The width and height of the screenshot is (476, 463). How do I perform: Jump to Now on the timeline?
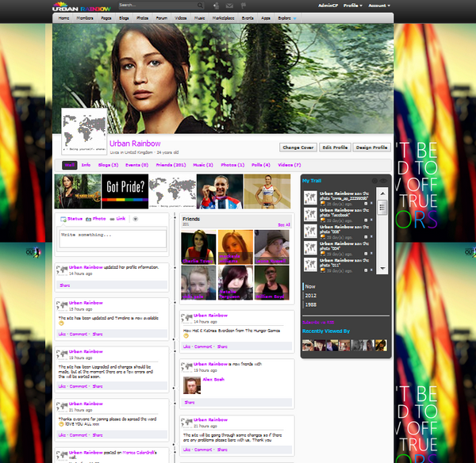[x=310, y=286]
